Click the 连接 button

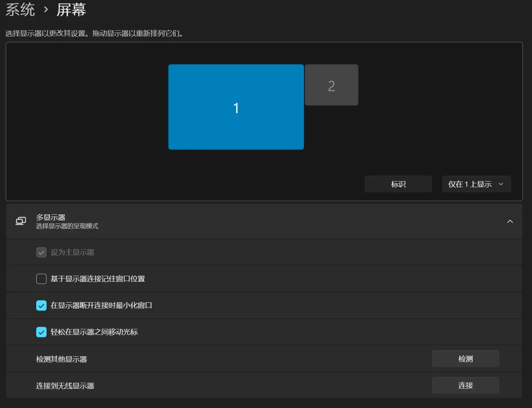click(x=466, y=386)
